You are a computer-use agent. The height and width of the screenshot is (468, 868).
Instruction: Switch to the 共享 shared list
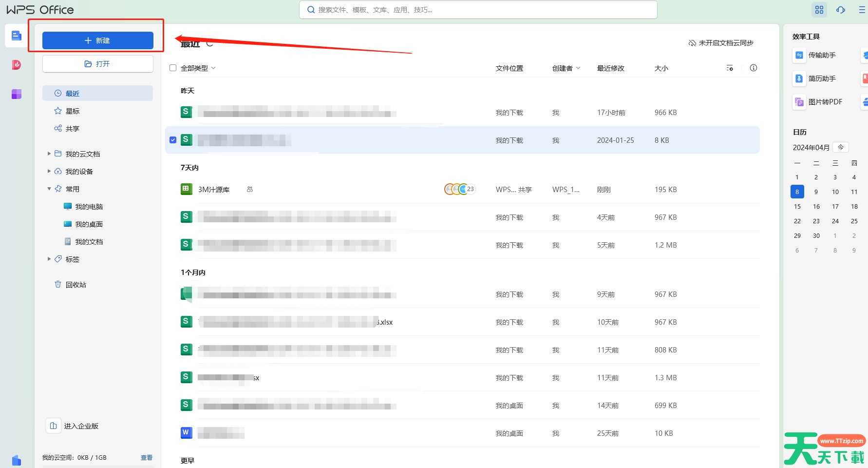coord(72,129)
